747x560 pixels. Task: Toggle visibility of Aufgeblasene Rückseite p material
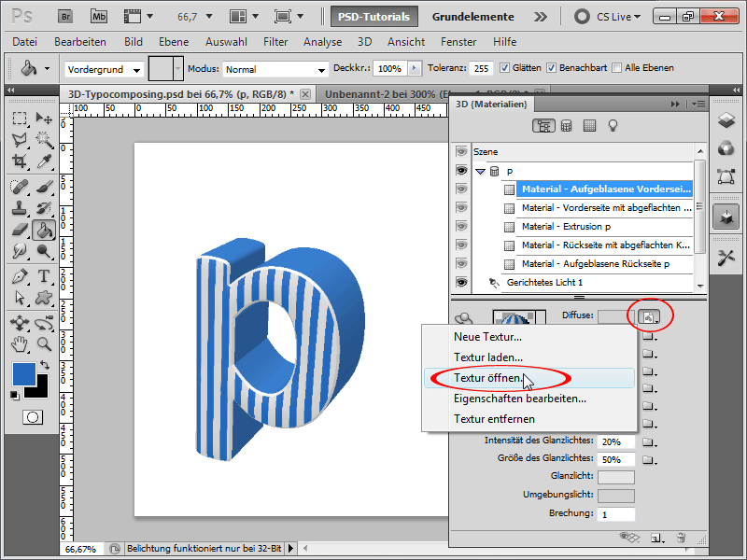tap(460, 263)
